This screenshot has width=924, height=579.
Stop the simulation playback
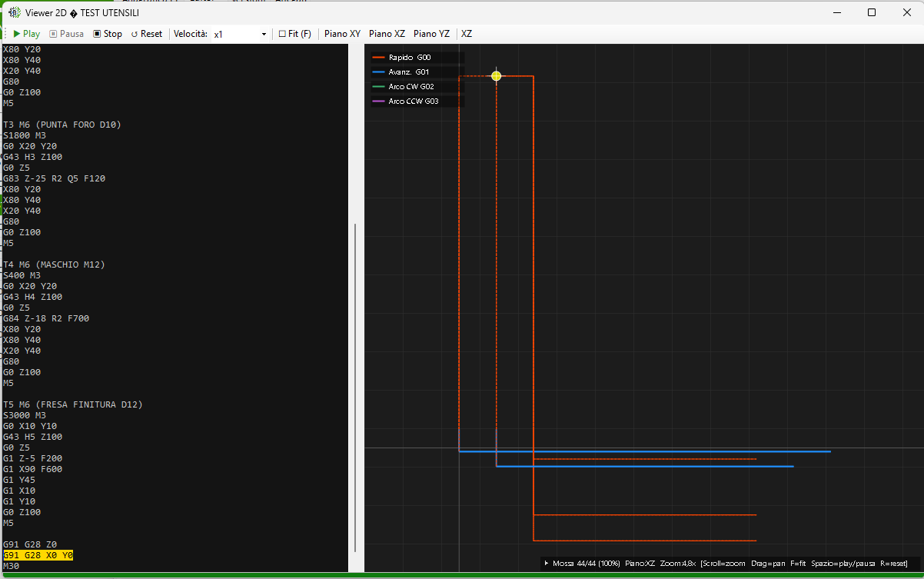pos(108,34)
